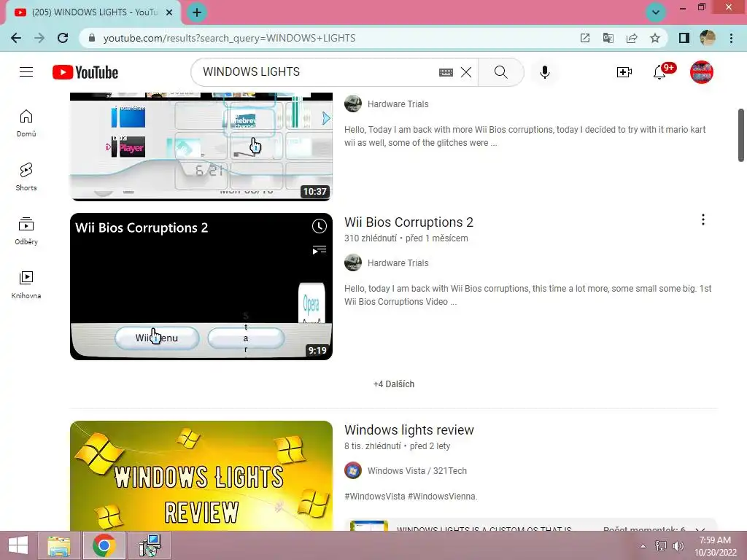Add Wii Bios Corruptions 2 to Watch later
This screenshot has height=560, width=747.
pyautogui.click(x=320, y=226)
